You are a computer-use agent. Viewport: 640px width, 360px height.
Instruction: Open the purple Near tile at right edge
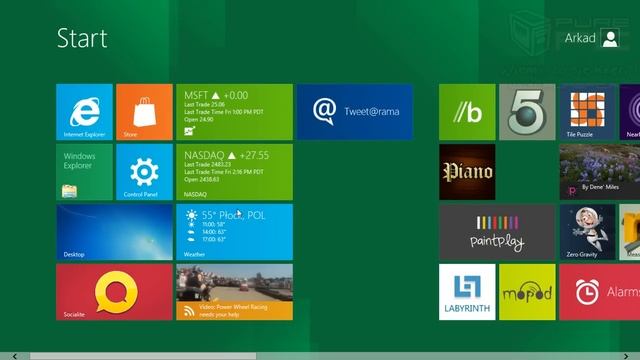tap(630, 112)
